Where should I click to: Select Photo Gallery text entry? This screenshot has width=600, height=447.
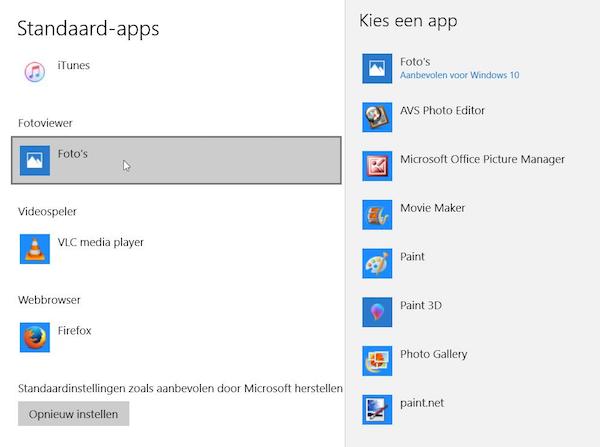pyautogui.click(x=434, y=354)
